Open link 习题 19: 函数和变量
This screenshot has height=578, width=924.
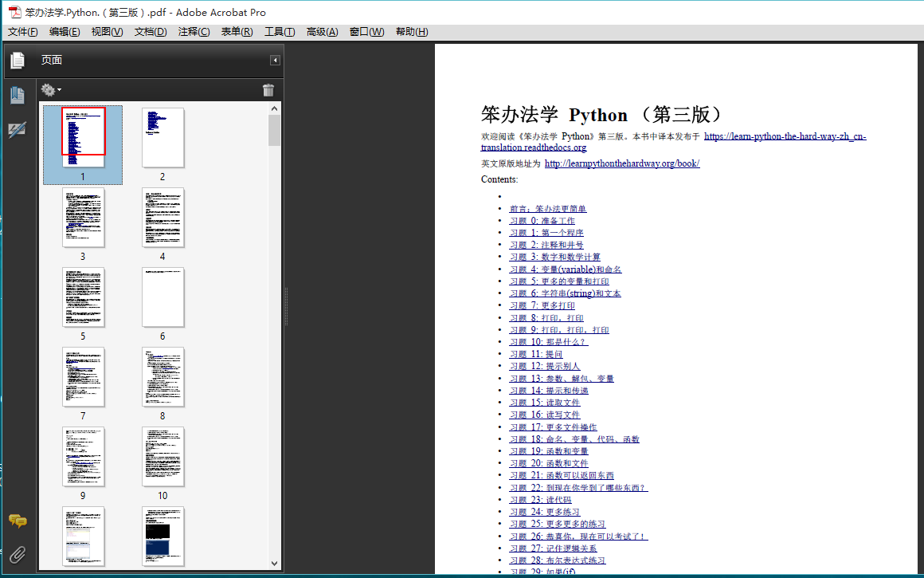click(x=549, y=451)
